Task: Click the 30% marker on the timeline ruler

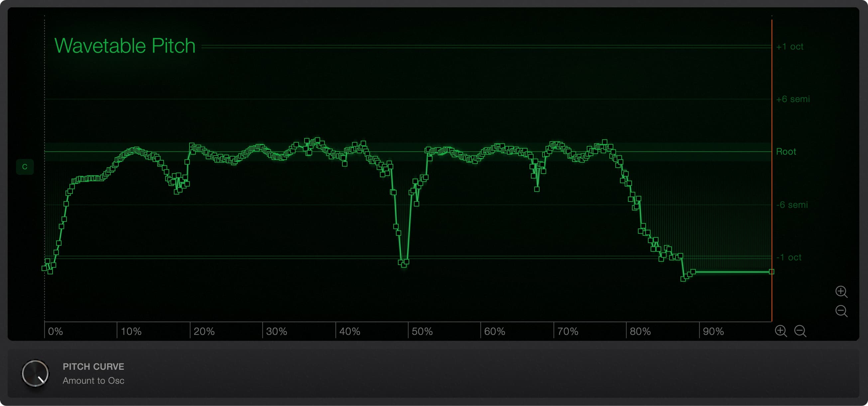Action: pyautogui.click(x=276, y=331)
